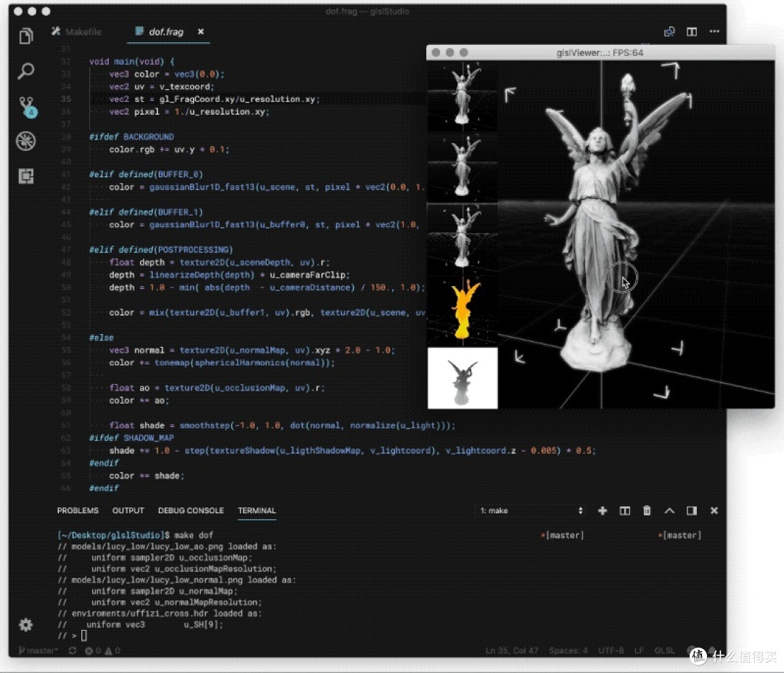Click 'enviroments/uffizi_cross.hdr loaded as:' terminal line
The width and height of the screenshot is (784, 673).
[x=166, y=613]
